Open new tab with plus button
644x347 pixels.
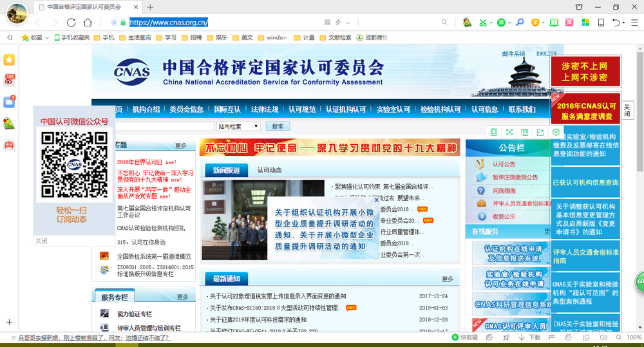pos(150,7)
